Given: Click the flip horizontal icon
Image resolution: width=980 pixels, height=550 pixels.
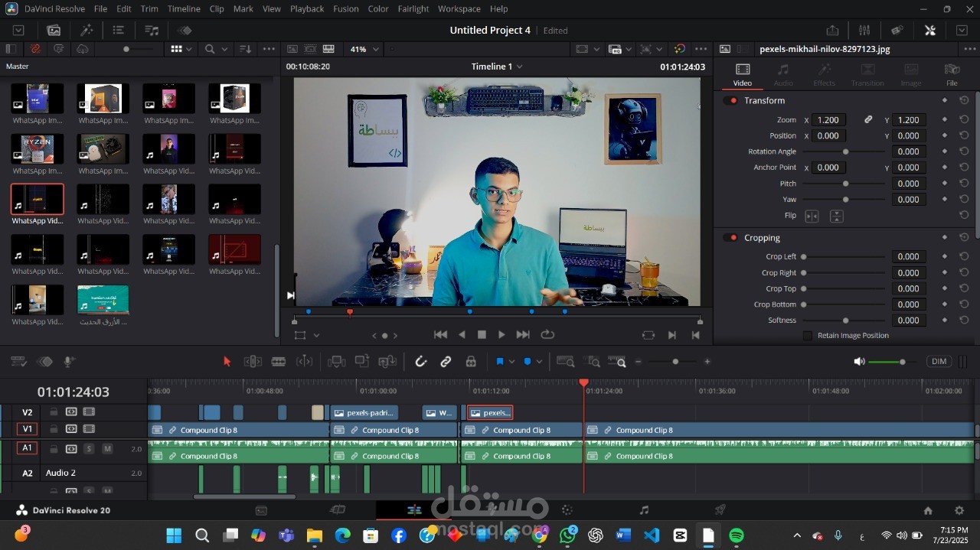Looking at the screenshot, I should pos(812,216).
